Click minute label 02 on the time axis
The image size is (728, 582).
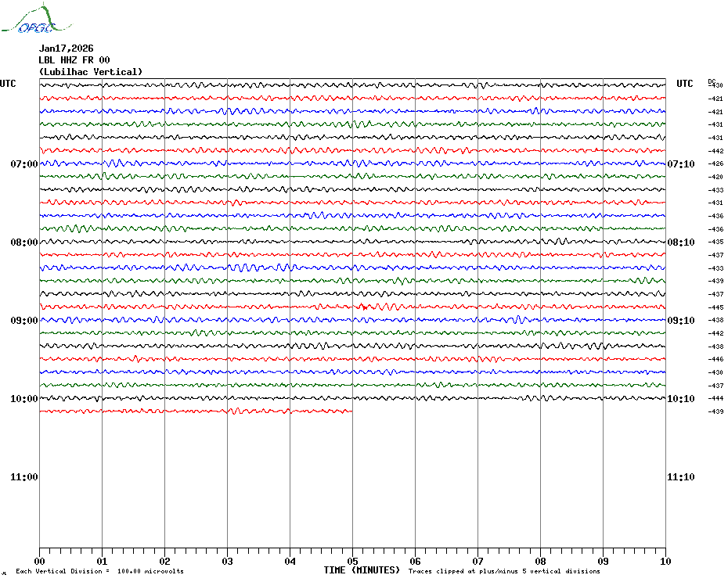[165, 562]
